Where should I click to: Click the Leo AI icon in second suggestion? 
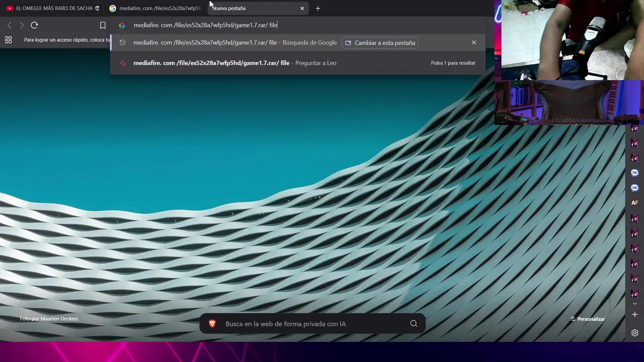tap(122, 63)
